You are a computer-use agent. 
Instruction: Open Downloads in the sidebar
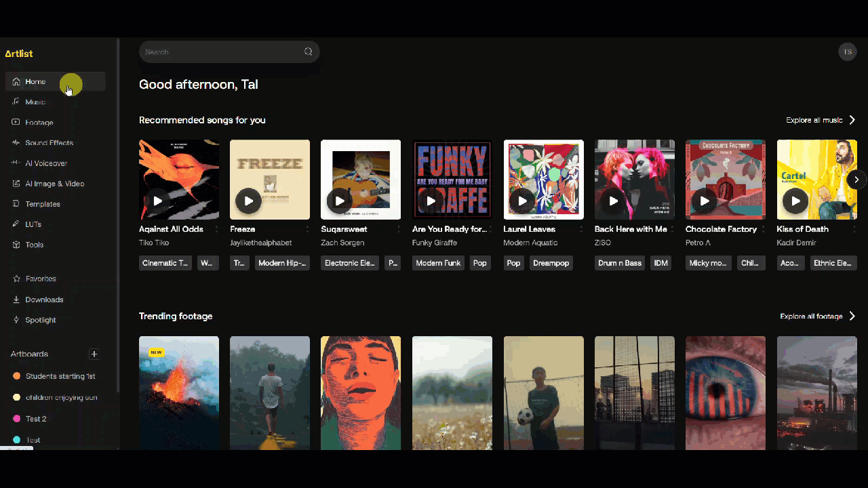(44, 300)
